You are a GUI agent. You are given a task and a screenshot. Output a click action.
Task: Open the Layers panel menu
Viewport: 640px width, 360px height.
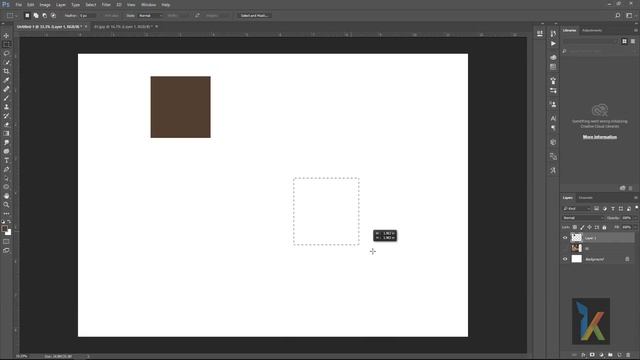pos(636,198)
